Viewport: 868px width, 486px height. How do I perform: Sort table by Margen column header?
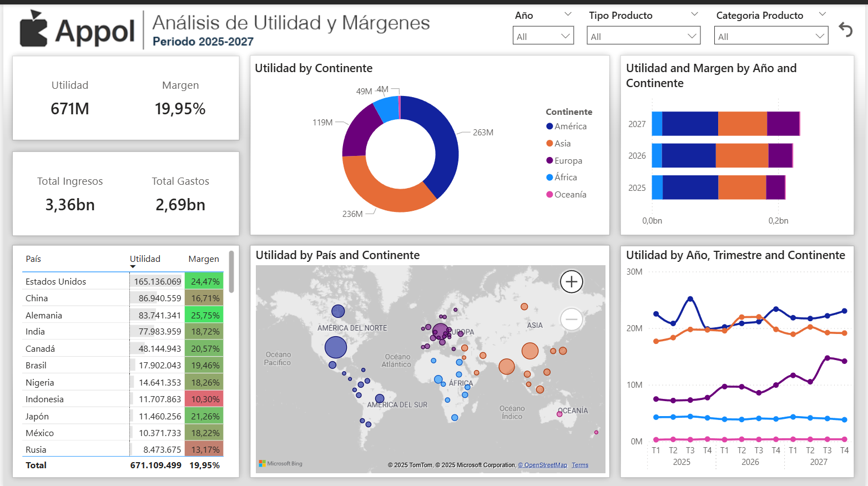coord(203,259)
